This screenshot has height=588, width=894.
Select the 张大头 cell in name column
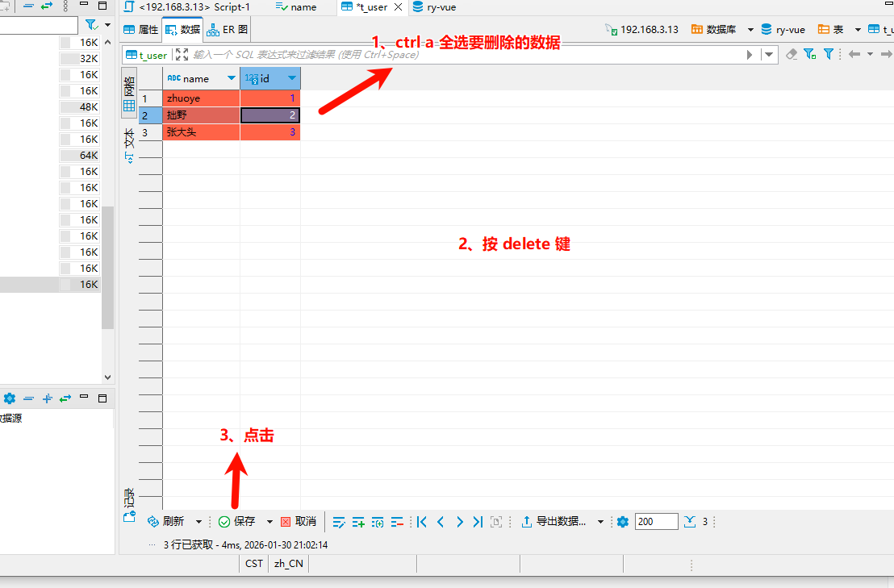click(201, 132)
